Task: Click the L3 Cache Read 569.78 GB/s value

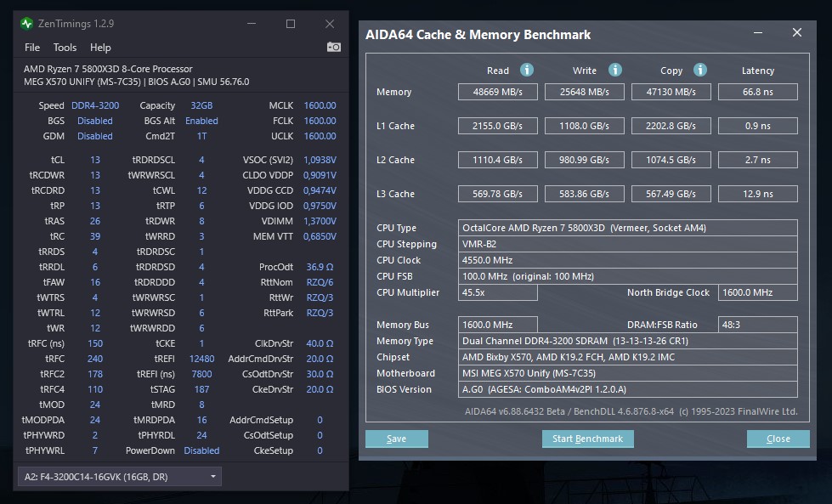Action: [498, 194]
